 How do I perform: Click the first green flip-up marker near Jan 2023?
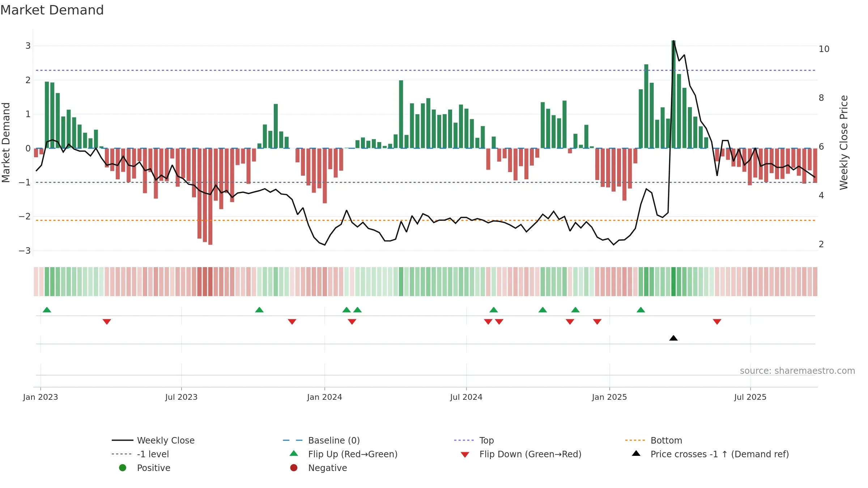[x=47, y=310]
